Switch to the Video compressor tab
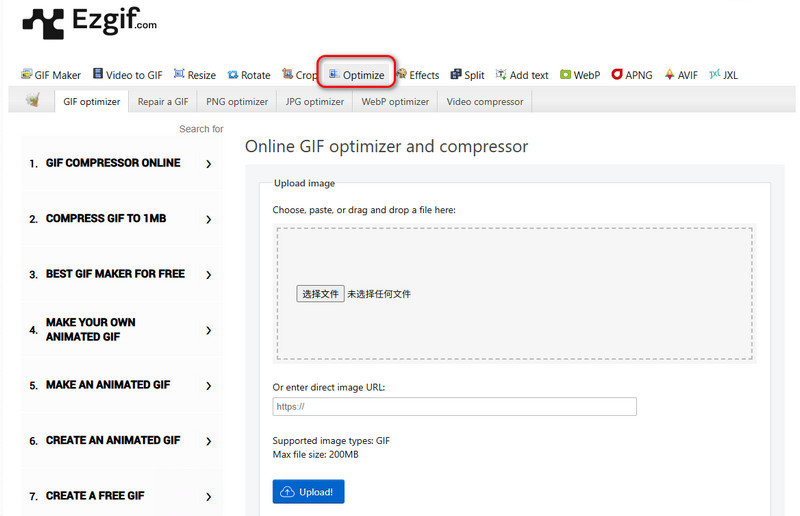 click(x=485, y=102)
